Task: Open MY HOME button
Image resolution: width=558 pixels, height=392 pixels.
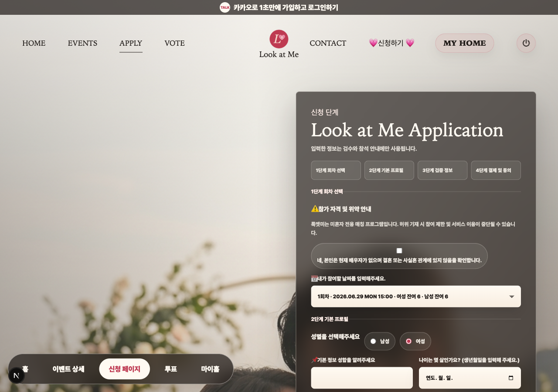Action: pos(465,43)
